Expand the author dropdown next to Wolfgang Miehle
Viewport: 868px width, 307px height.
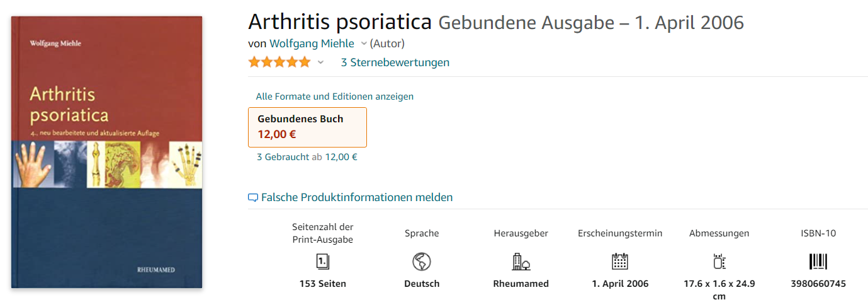363,44
